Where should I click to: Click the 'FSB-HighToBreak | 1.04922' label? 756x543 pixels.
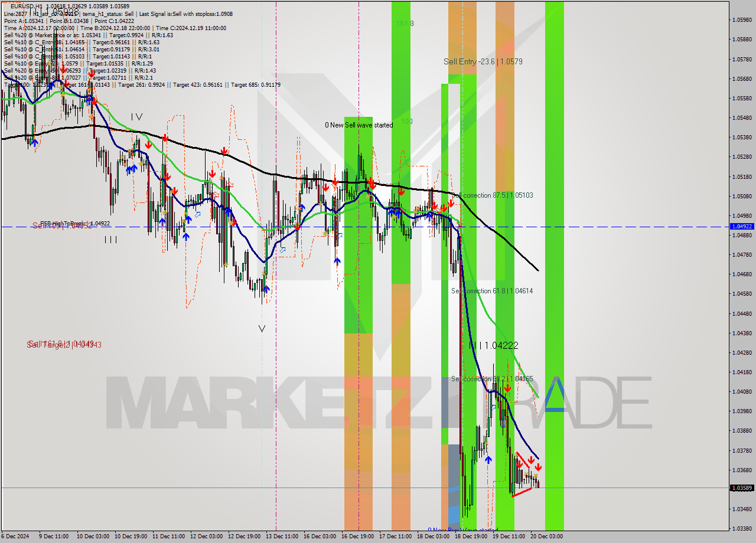[75, 224]
